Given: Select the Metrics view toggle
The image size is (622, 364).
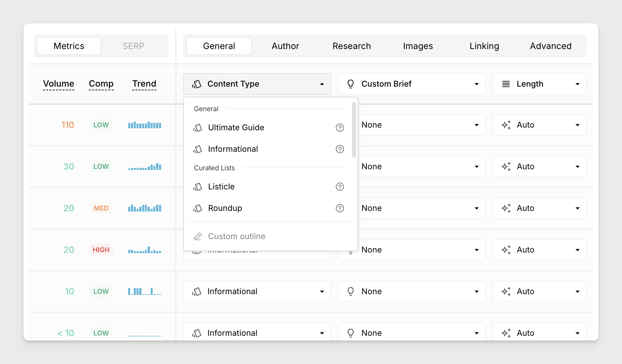Looking at the screenshot, I should click(x=69, y=46).
